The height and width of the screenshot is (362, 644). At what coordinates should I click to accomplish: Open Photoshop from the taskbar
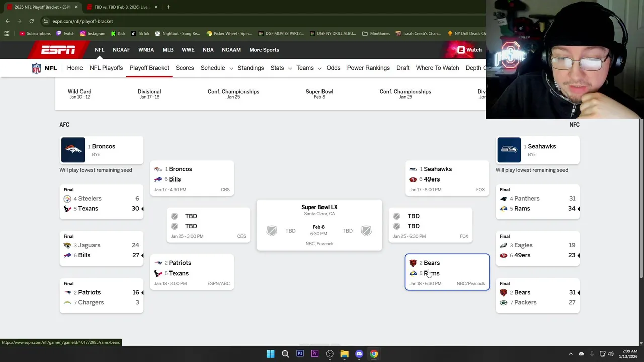[x=300, y=354]
